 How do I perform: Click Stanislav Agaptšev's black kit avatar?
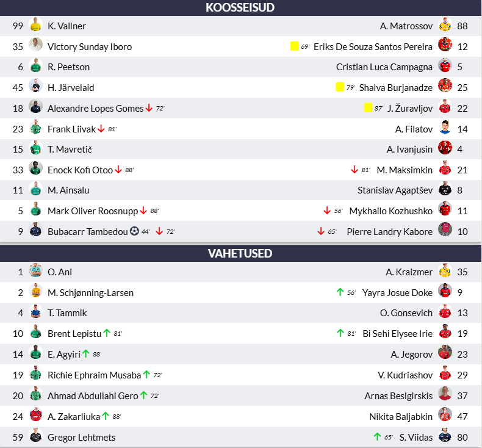445,189
